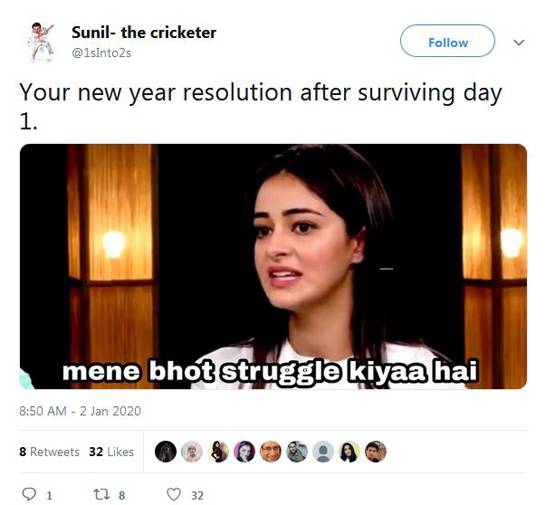The height and width of the screenshot is (505, 555).
Task: Open the last avatar in likers row
Action: coord(376,452)
